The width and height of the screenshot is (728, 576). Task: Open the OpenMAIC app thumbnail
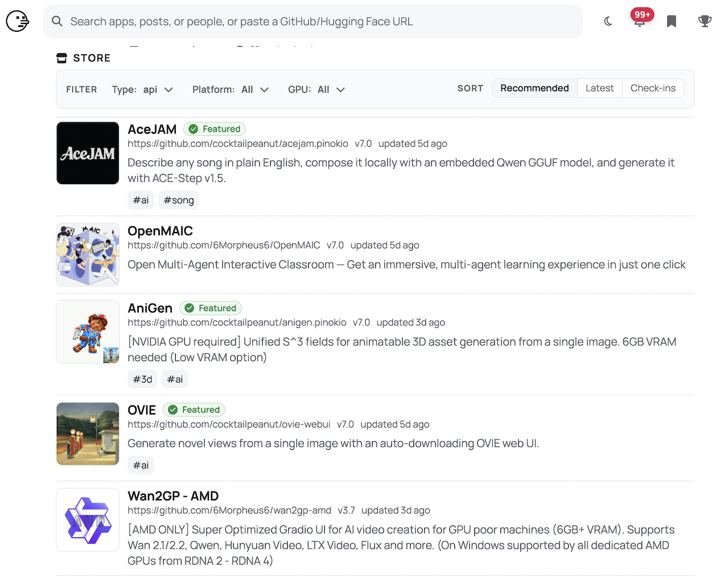[x=88, y=254]
